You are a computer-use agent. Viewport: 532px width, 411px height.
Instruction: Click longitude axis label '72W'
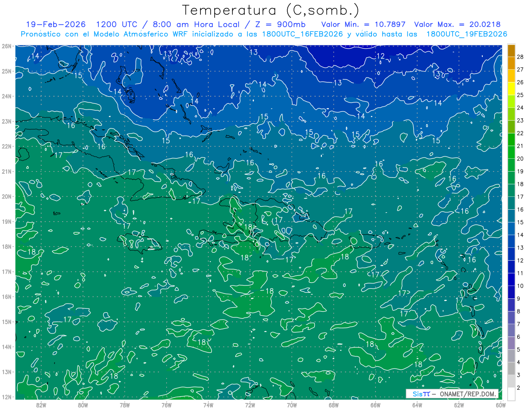[250, 405]
